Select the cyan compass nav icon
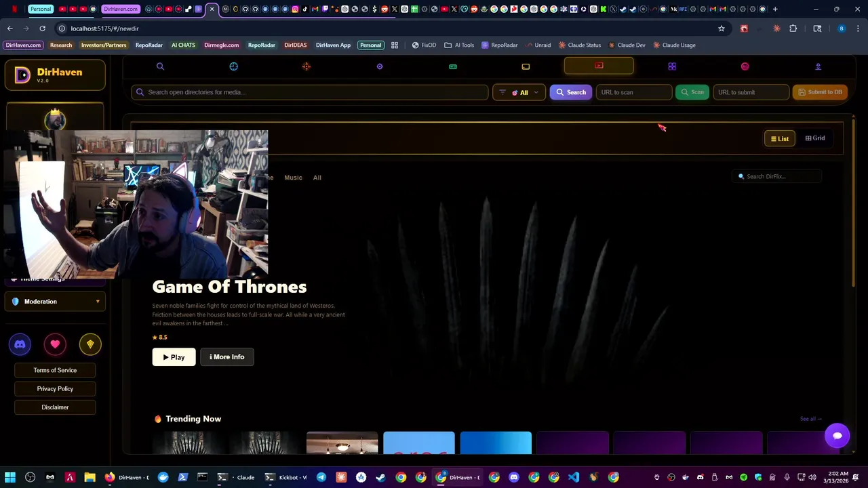 [233, 66]
